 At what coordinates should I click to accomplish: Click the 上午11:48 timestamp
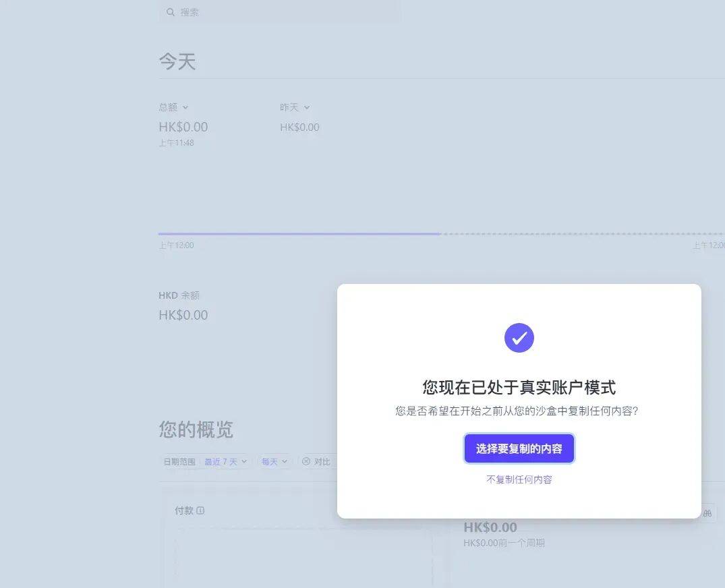pyautogui.click(x=176, y=143)
